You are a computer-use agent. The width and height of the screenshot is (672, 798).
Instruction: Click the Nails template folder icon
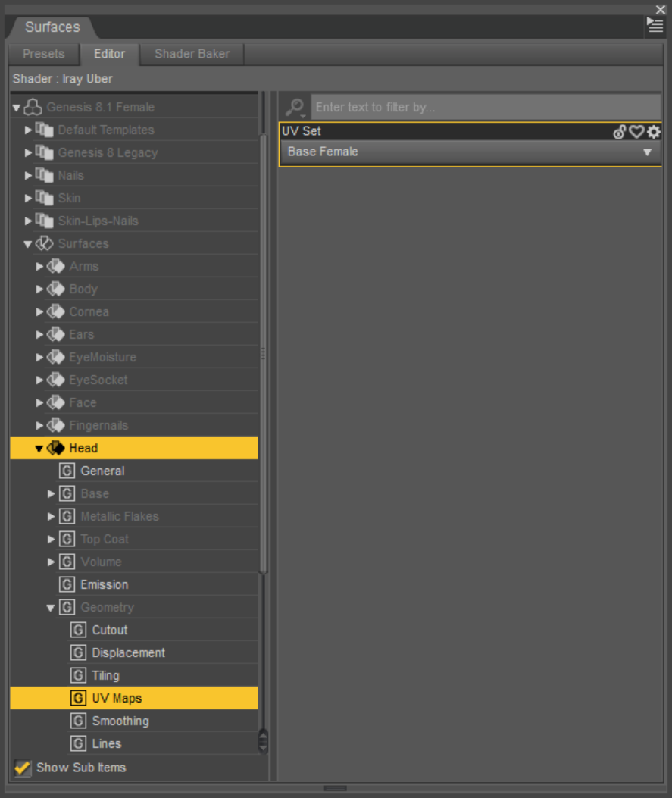pos(44,176)
